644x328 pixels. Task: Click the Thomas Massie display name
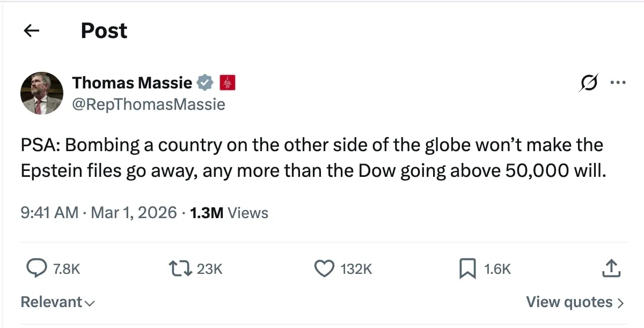coord(132,83)
